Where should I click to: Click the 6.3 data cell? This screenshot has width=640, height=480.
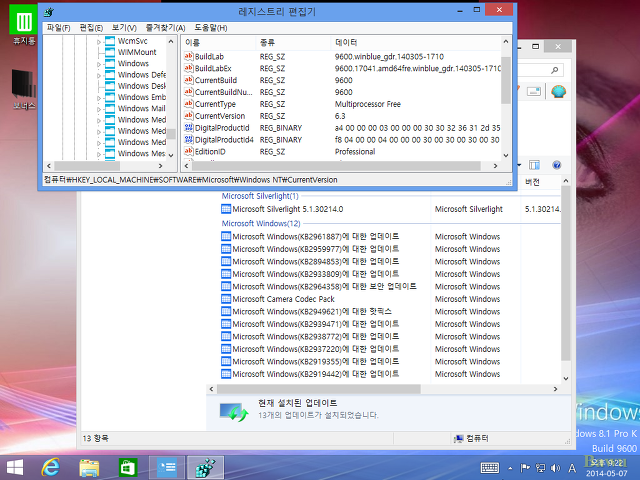(340, 116)
